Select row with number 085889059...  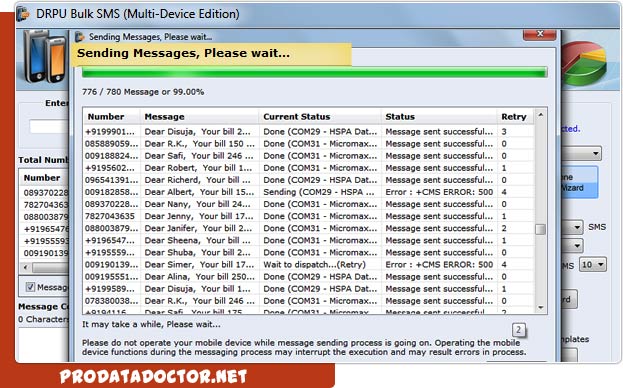(x=309, y=143)
